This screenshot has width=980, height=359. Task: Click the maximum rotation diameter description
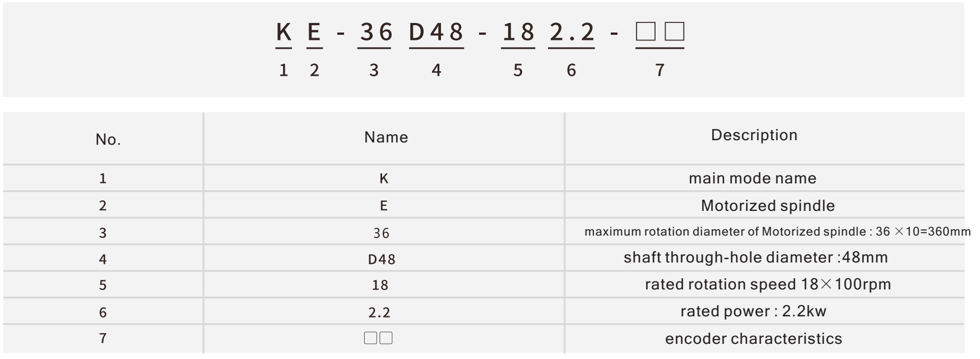point(777,232)
